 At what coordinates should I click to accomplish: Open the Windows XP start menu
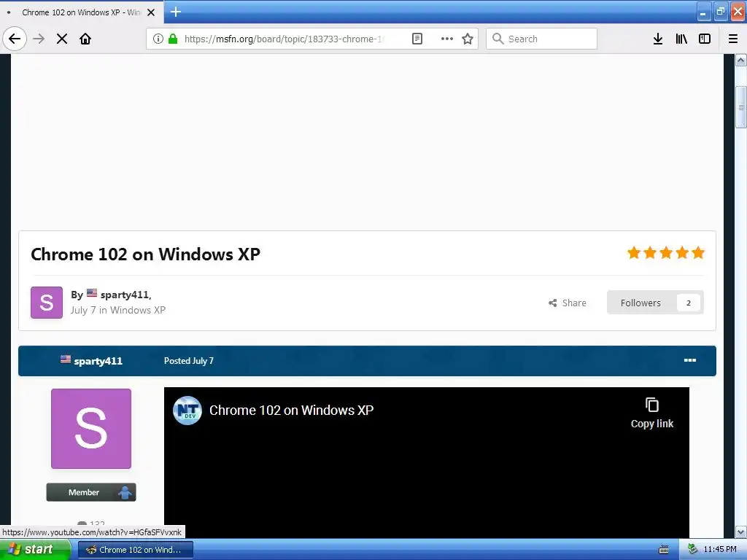point(35,550)
